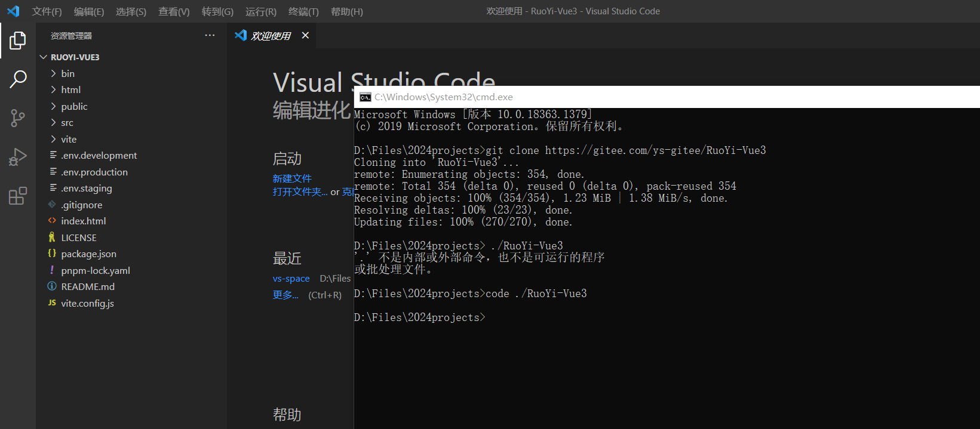This screenshot has height=429, width=980.
Task: Expand the src folder
Action: tap(53, 122)
